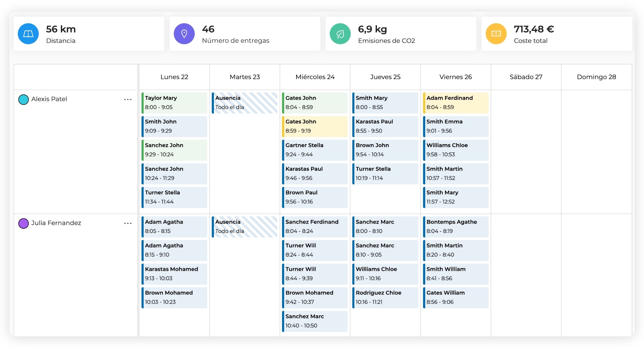
Task: Click the yellow banknote total cost icon
Action: [x=496, y=34]
